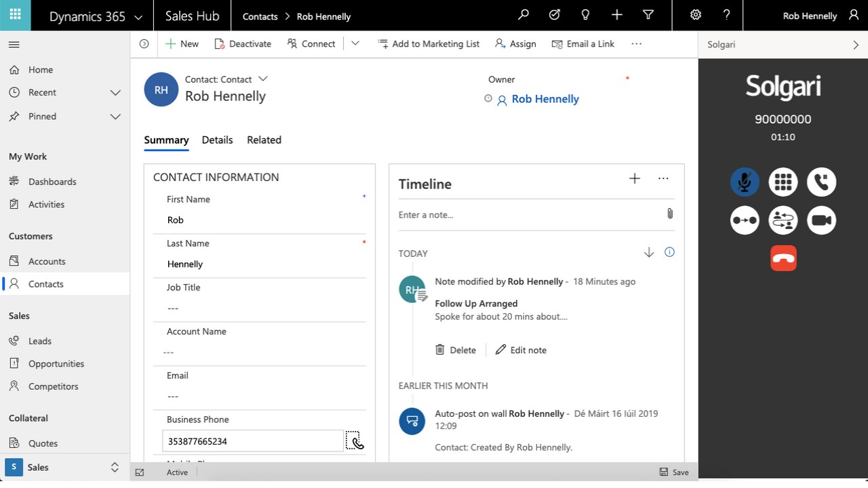Screen dimensions: 868x488
Task: Sort the timeline with the arrow
Action: coord(649,252)
